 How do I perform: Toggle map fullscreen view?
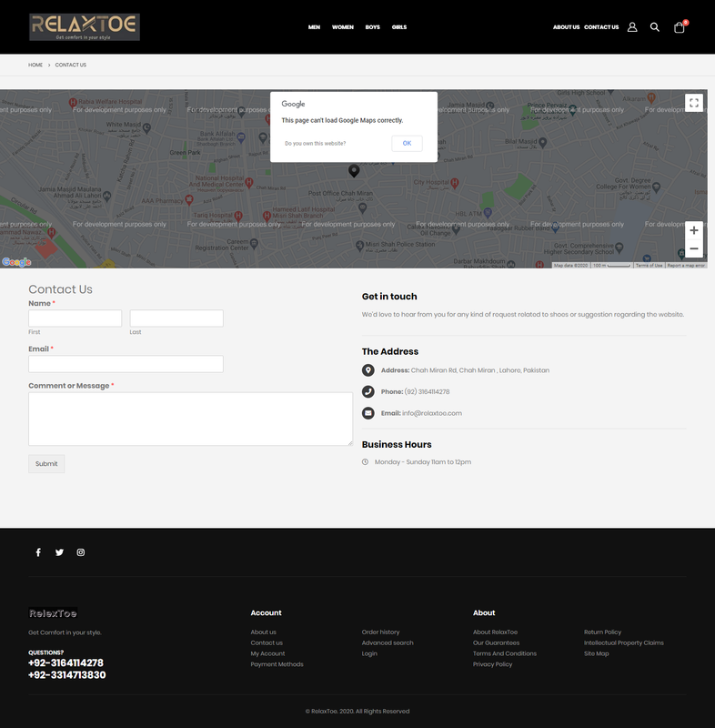point(694,103)
